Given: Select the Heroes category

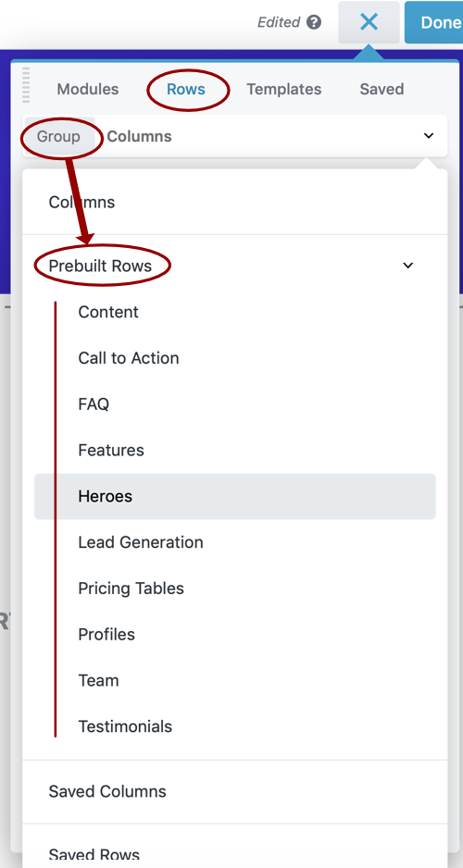Looking at the screenshot, I should coord(235,497).
